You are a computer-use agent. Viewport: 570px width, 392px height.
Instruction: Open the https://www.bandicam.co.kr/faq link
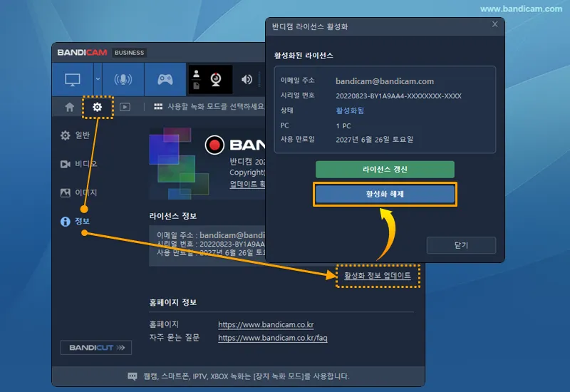click(273, 338)
